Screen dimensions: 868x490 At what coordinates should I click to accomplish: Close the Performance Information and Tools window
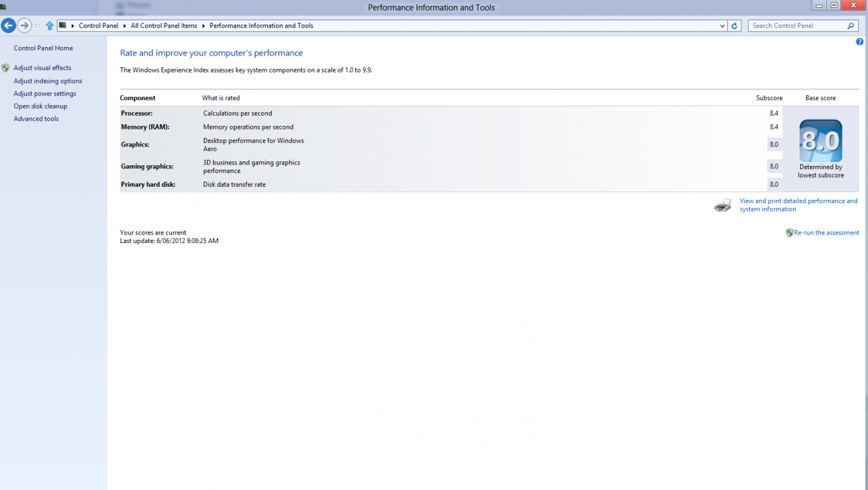coord(853,5)
